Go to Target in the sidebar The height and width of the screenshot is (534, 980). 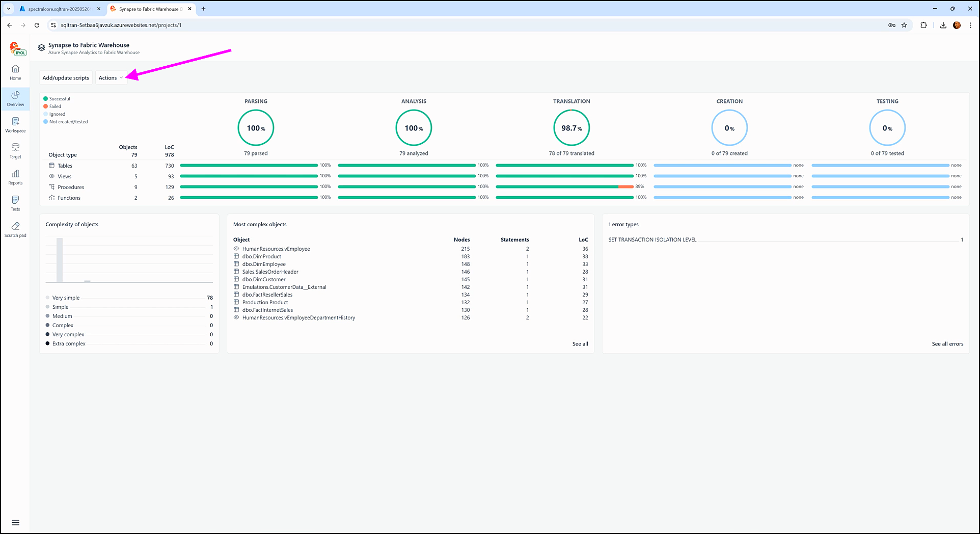click(15, 150)
